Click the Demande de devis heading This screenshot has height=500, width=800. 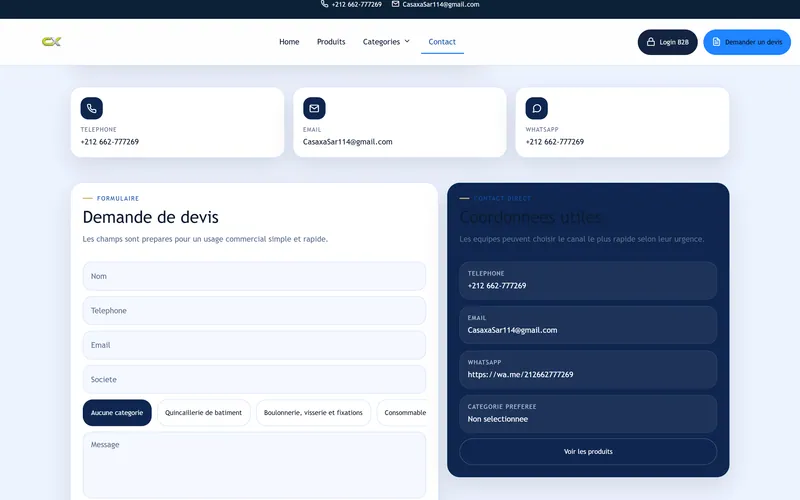[x=151, y=217]
